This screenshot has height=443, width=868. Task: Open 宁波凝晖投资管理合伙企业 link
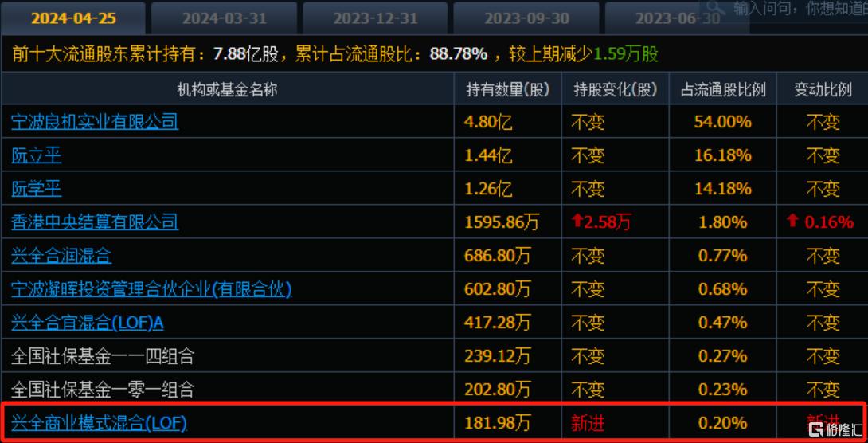[151, 288]
